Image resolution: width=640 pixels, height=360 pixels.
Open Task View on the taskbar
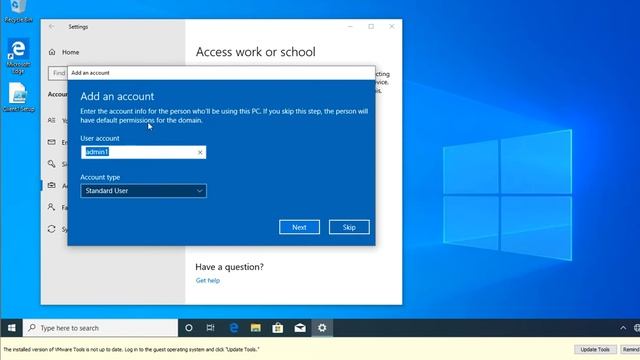(x=210, y=328)
